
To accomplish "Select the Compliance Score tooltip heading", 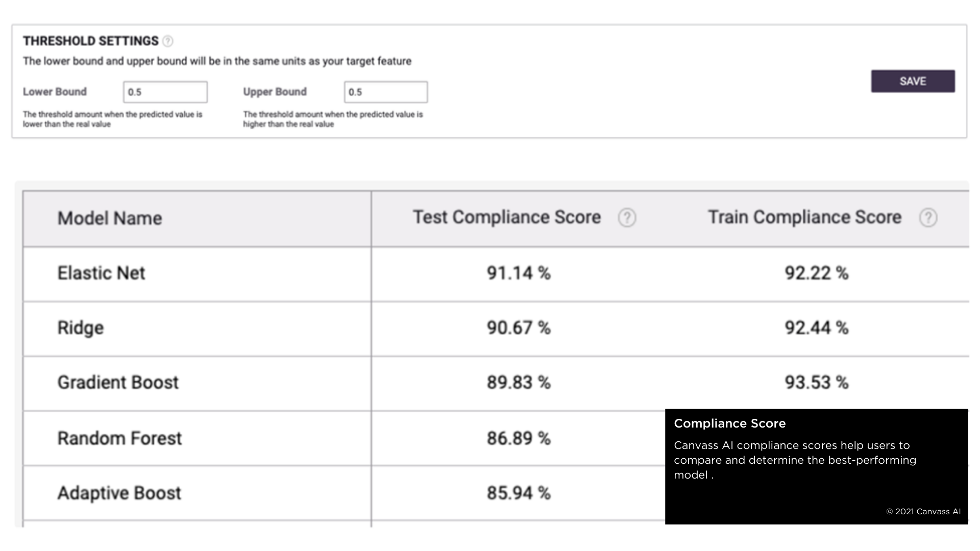I will [730, 423].
